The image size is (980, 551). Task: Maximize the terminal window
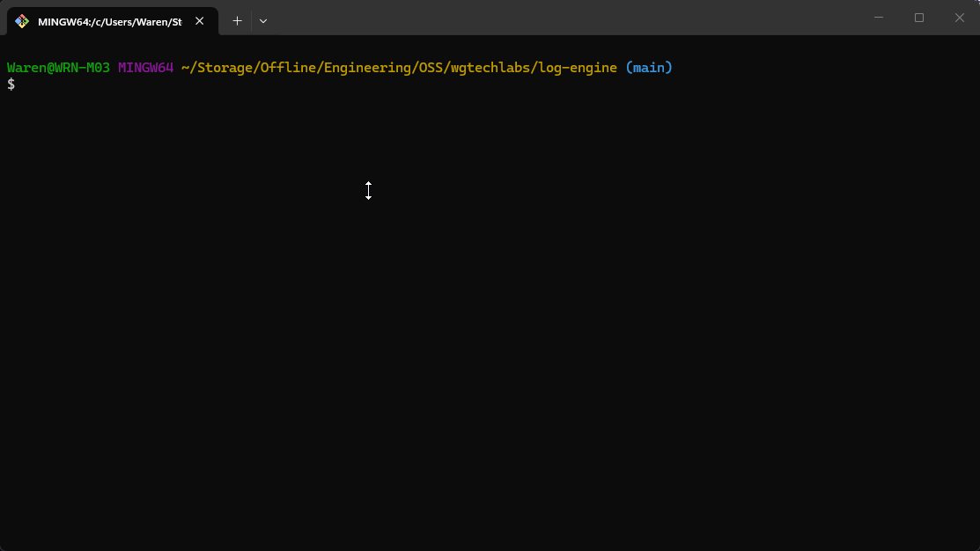pyautogui.click(x=918, y=18)
